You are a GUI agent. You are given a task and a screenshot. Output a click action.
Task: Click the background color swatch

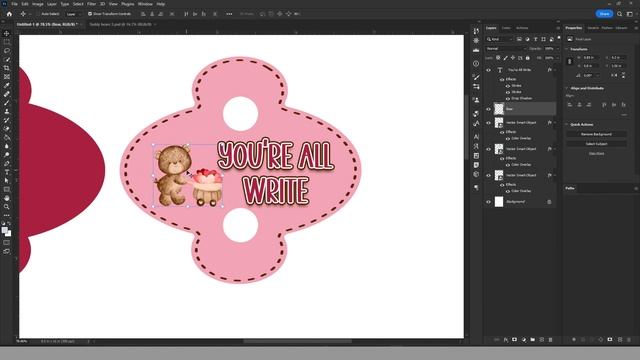point(9,234)
